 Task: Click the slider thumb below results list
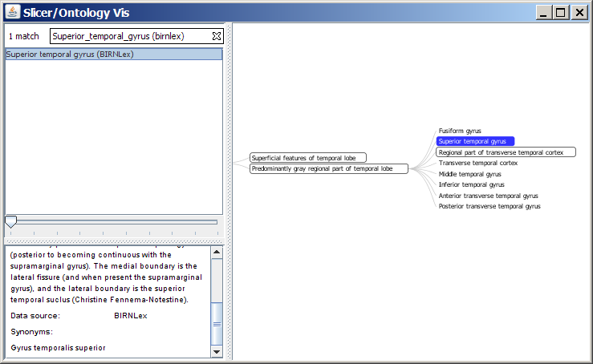tap(11, 221)
